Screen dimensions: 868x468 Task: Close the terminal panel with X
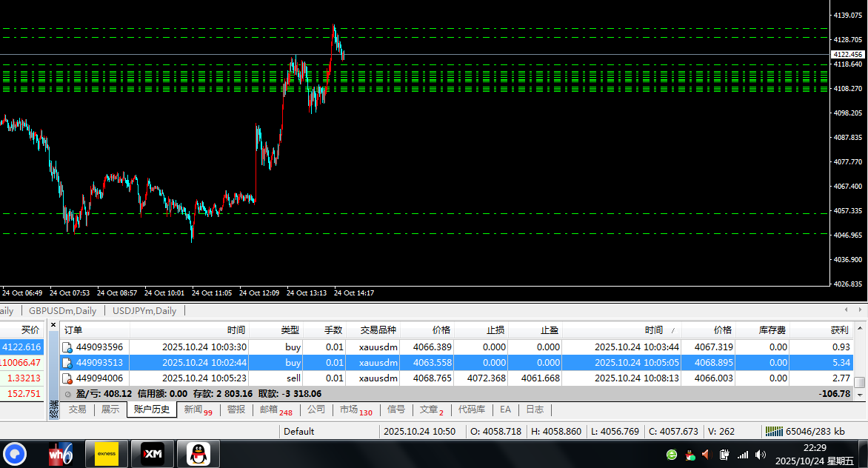(x=53, y=324)
